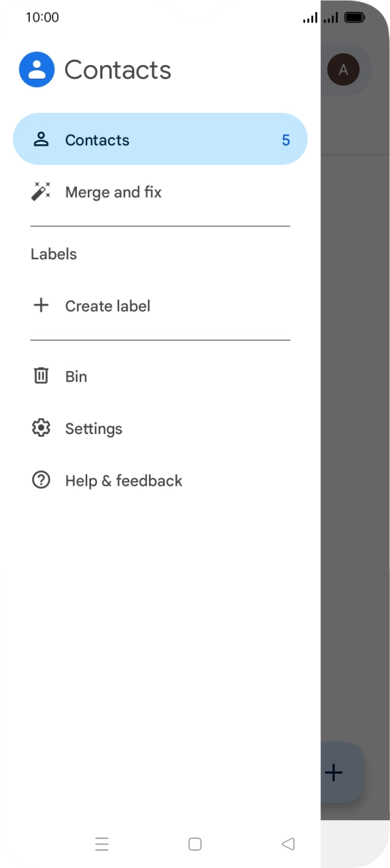Open Merge and fix
Screen dimensions: 390x868
coord(160,192)
